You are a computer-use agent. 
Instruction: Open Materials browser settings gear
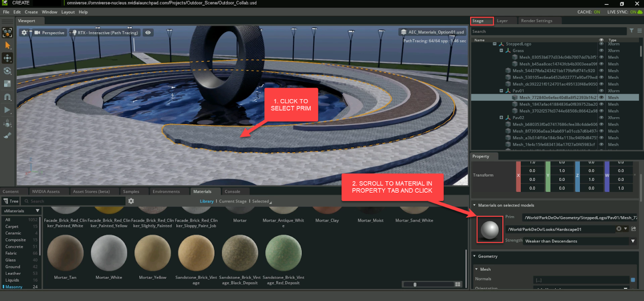click(x=131, y=201)
